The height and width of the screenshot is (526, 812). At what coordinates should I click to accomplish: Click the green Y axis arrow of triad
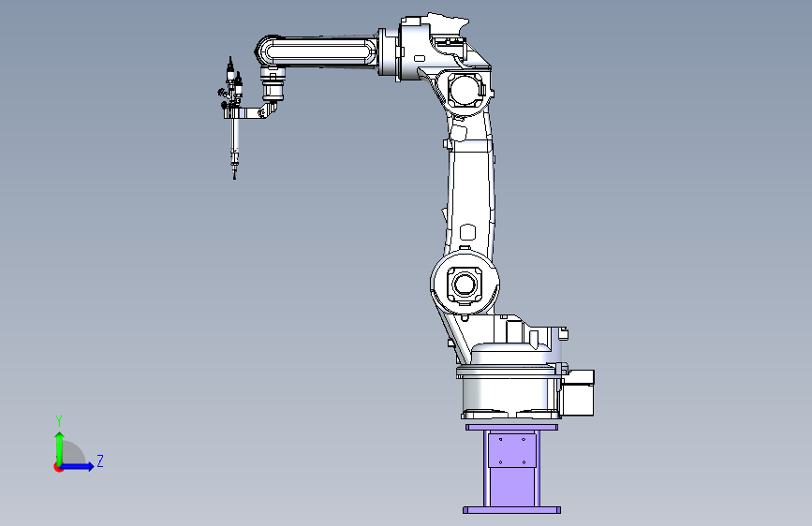60,448
